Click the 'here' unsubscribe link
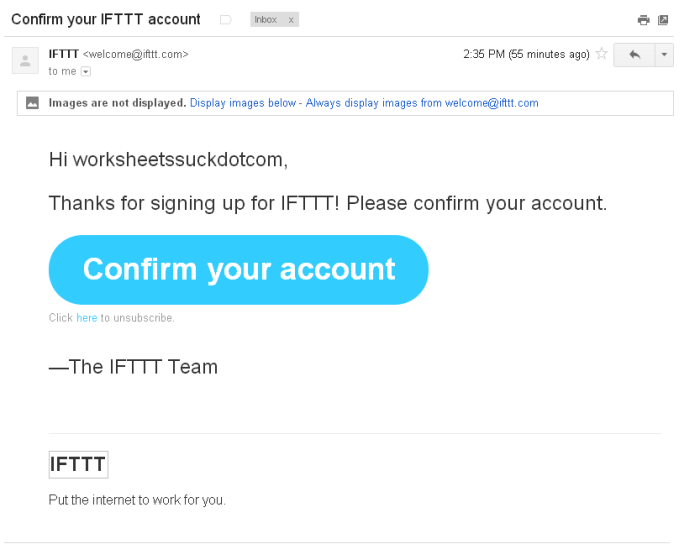The width and height of the screenshot is (700, 544). (x=87, y=318)
